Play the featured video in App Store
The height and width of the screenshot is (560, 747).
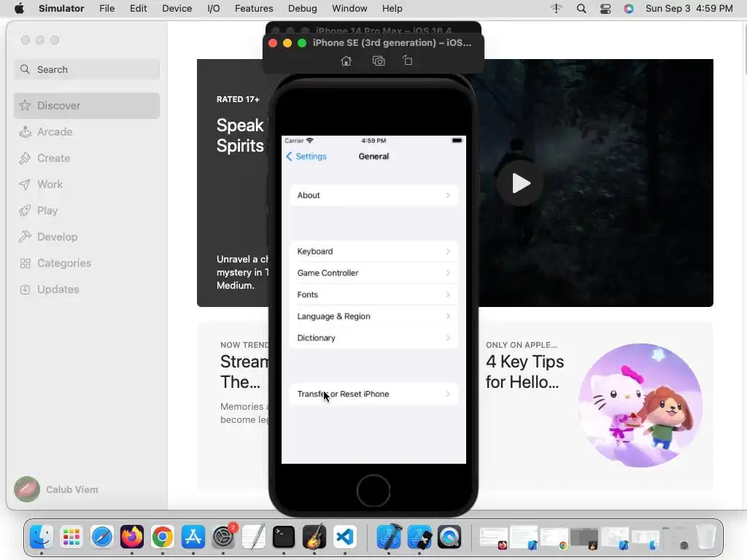point(520,183)
